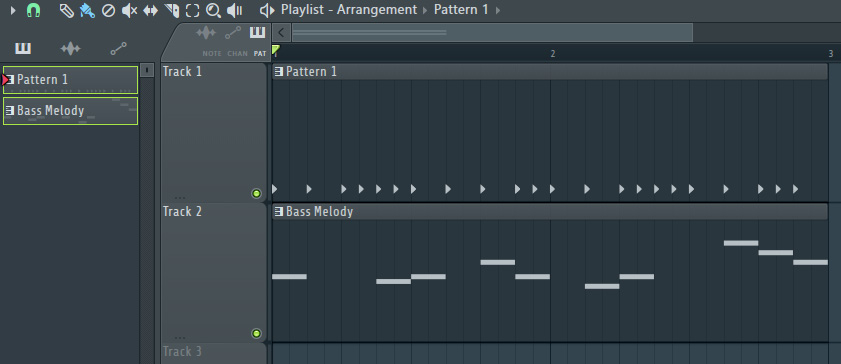This screenshot has width=841, height=364.
Task: Select the Track 1 header
Action: coord(213,132)
